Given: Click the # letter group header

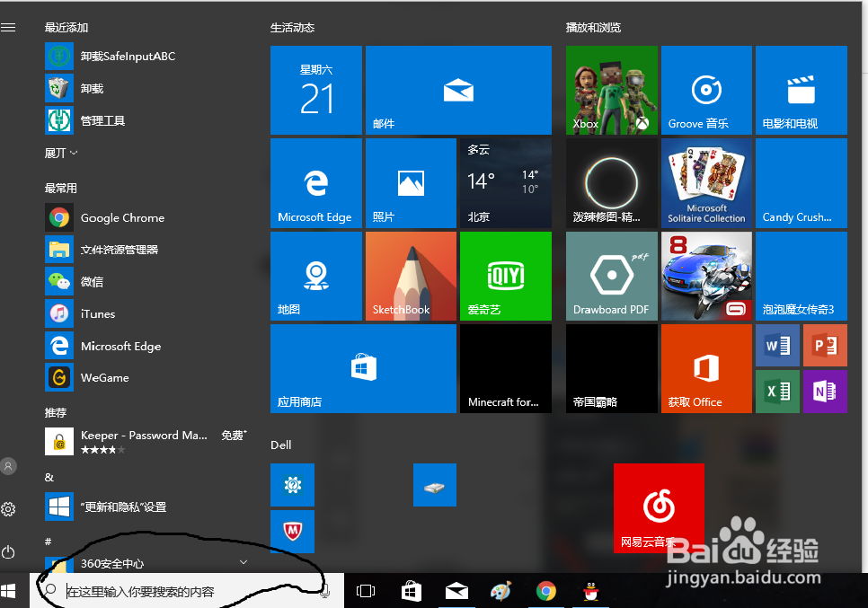Looking at the screenshot, I should [x=49, y=541].
